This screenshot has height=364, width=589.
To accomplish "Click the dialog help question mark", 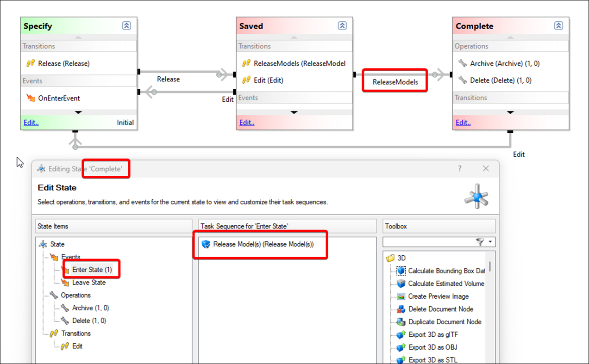I will (x=460, y=169).
